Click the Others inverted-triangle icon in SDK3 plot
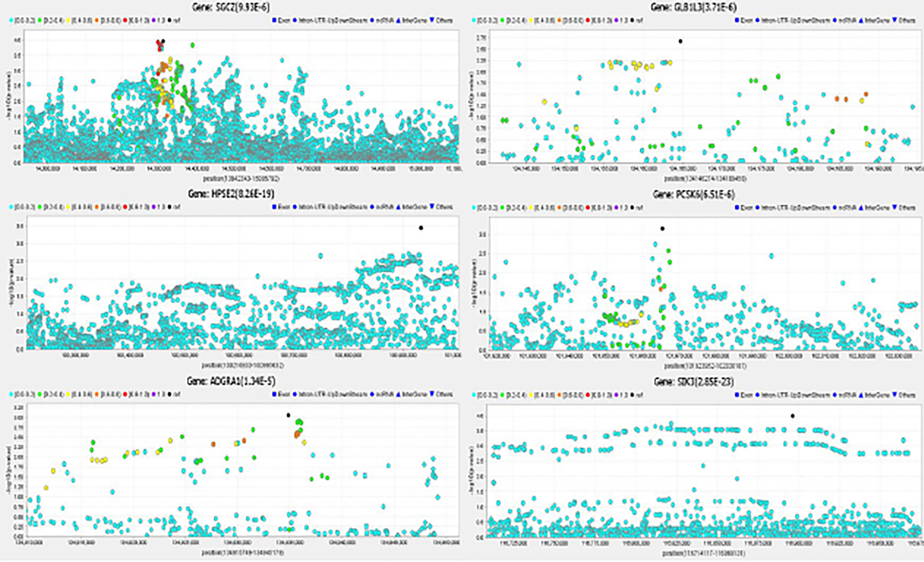 coord(895,394)
